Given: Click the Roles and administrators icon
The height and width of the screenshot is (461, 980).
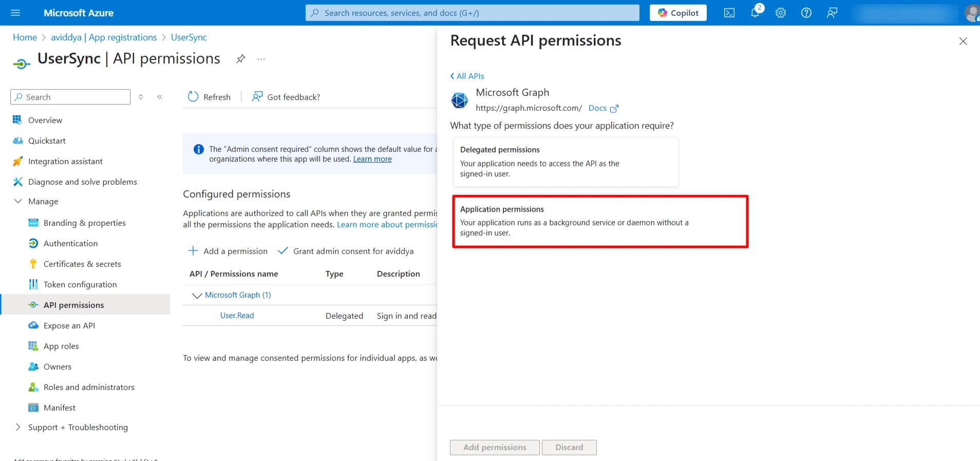Looking at the screenshot, I should pos(33,387).
